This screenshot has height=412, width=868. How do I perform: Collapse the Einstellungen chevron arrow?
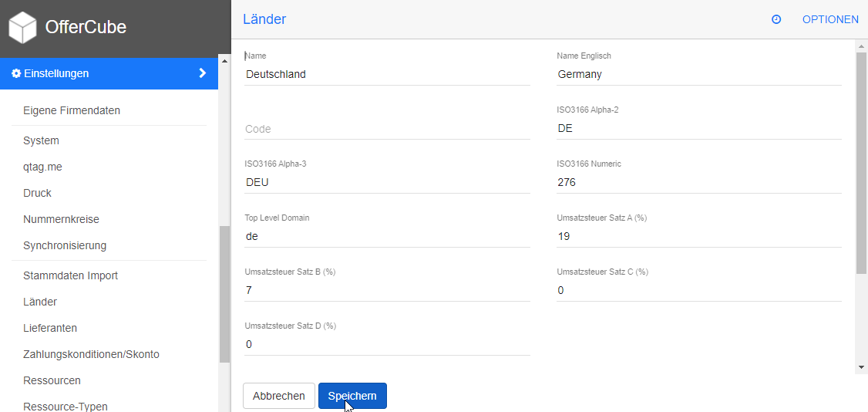[202, 73]
